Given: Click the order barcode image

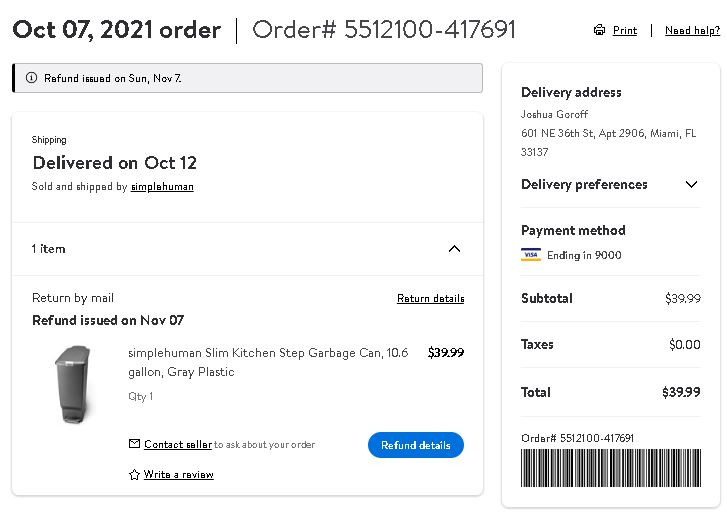Looking at the screenshot, I should pyautogui.click(x=611, y=467).
